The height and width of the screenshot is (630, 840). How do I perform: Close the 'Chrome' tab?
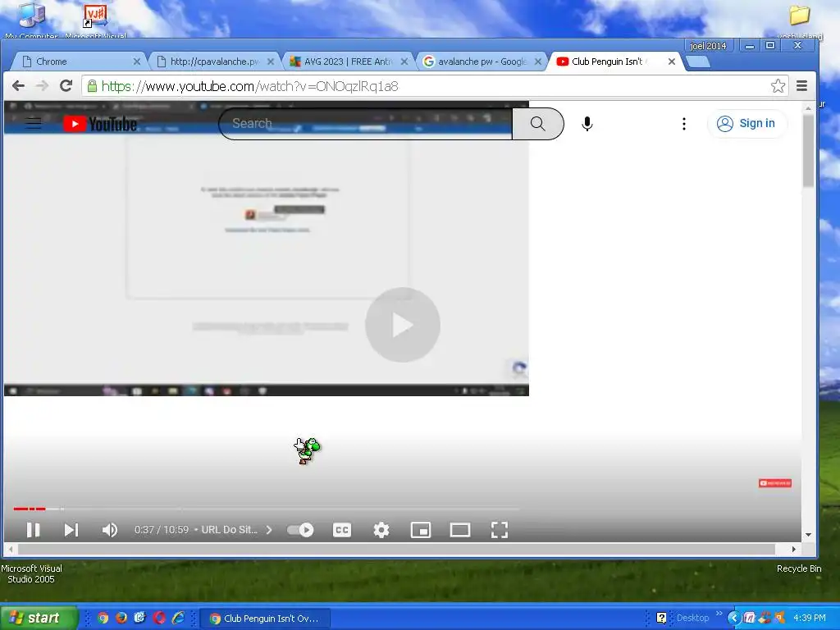click(137, 62)
